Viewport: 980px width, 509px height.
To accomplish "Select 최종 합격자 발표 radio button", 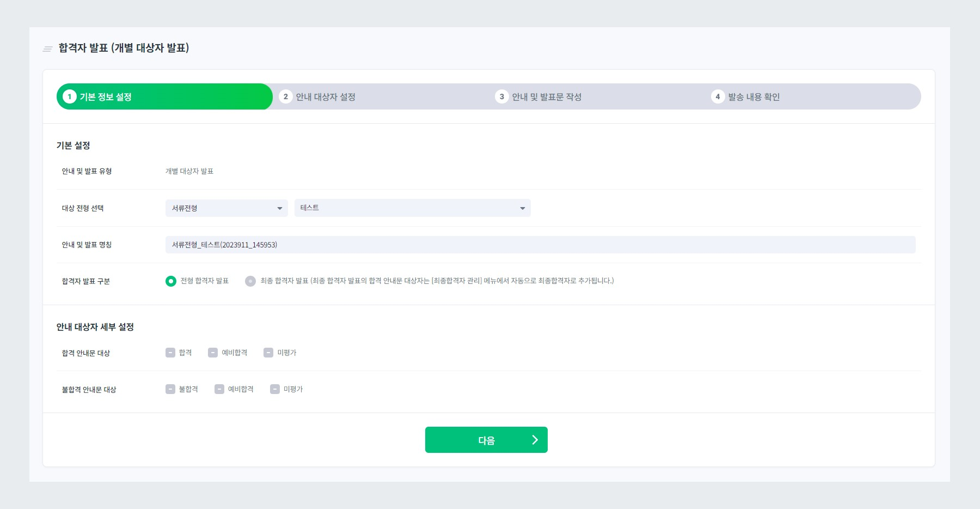I will pyautogui.click(x=250, y=281).
